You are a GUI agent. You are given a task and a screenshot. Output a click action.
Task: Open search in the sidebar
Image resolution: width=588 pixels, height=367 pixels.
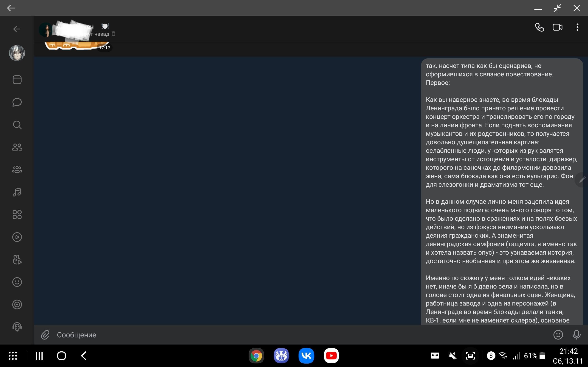(17, 125)
